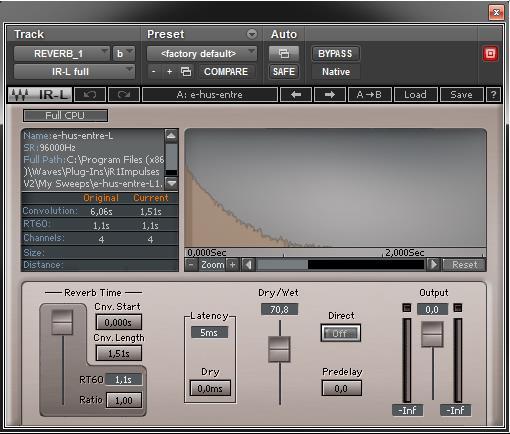Open the Preset circular menu arrow
The width and height of the screenshot is (510, 434).
(x=252, y=34)
